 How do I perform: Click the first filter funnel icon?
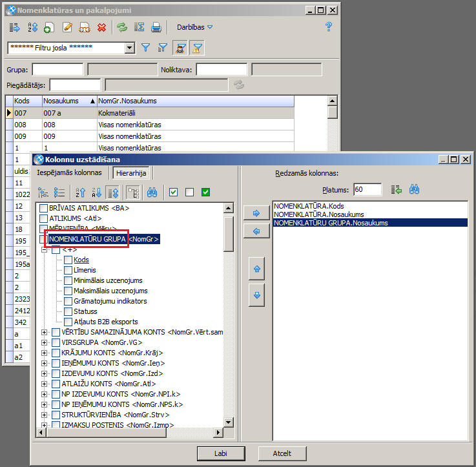(x=146, y=48)
